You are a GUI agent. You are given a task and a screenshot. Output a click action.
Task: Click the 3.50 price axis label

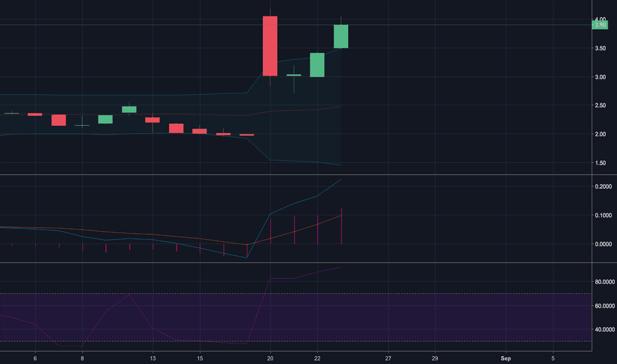pyautogui.click(x=600, y=48)
